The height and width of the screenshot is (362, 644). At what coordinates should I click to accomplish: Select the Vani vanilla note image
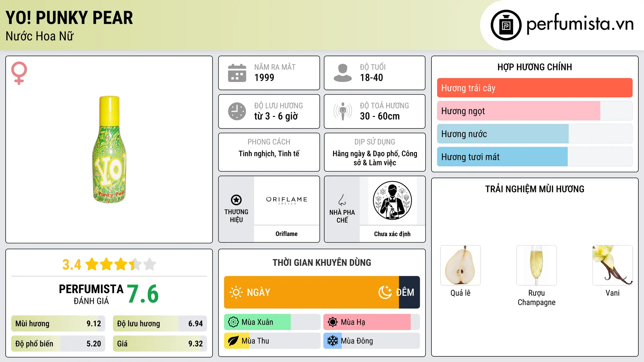click(x=613, y=265)
